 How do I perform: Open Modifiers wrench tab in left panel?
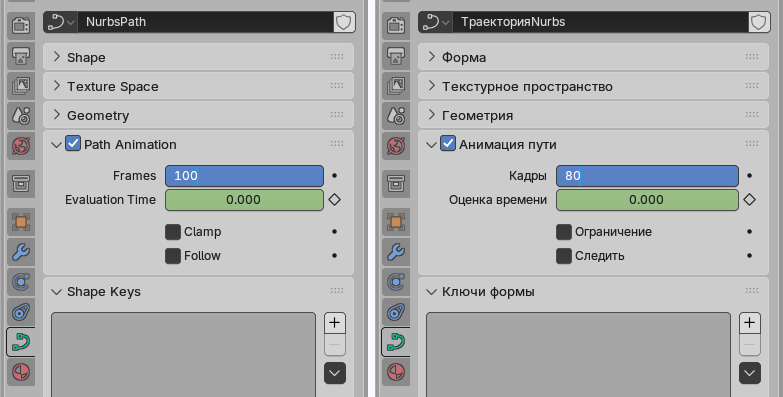pyautogui.click(x=21, y=252)
